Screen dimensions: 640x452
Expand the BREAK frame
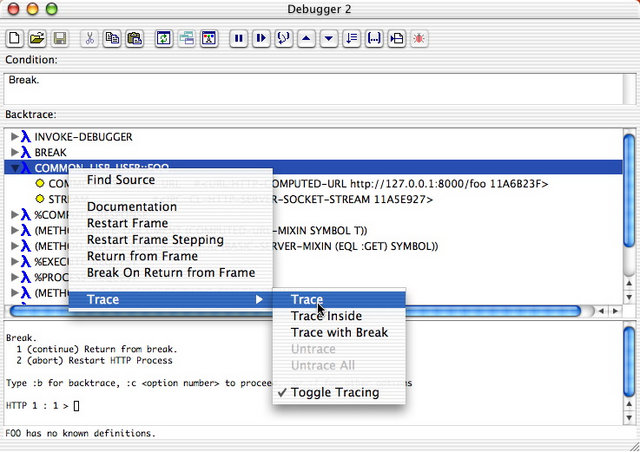click(x=15, y=152)
